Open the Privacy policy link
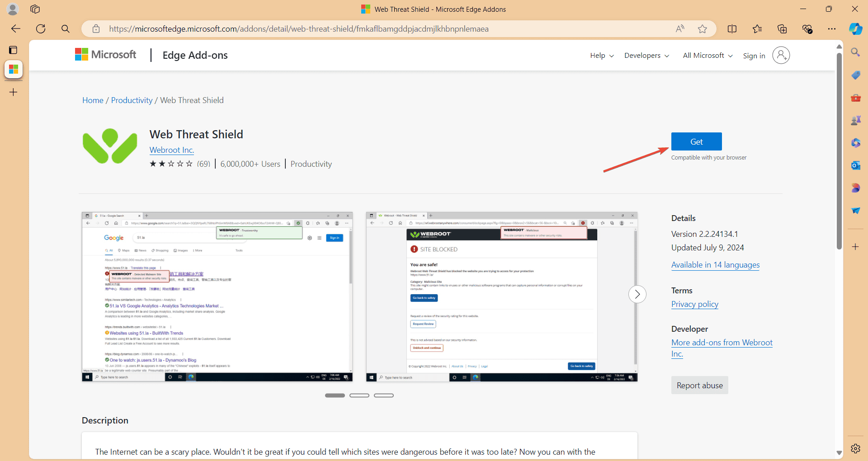Image resolution: width=868 pixels, height=461 pixels. pos(694,304)
